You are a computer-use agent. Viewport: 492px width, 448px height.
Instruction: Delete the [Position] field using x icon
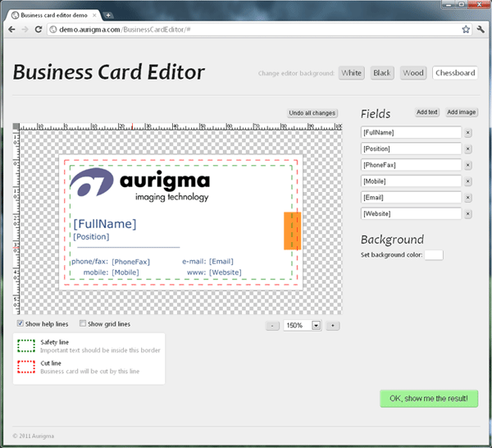click(468, 149)
